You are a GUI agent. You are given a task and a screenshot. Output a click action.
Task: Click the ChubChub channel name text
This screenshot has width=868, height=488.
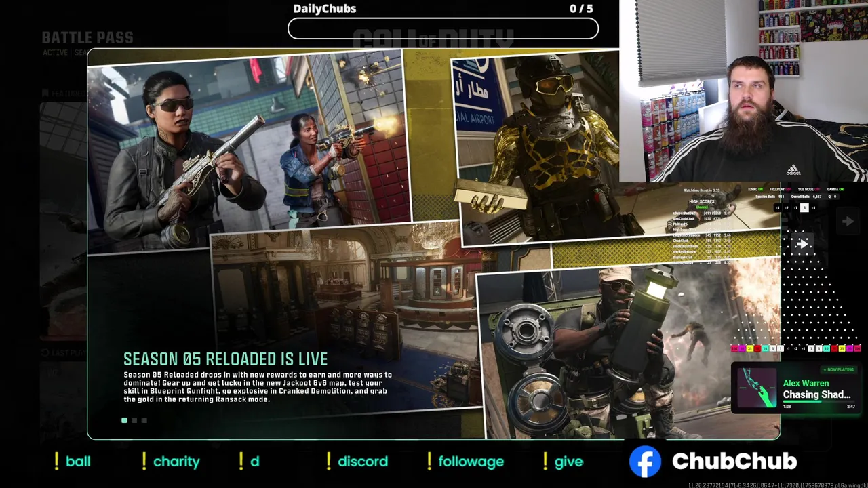pyautogui.click(x=734, y=462)
